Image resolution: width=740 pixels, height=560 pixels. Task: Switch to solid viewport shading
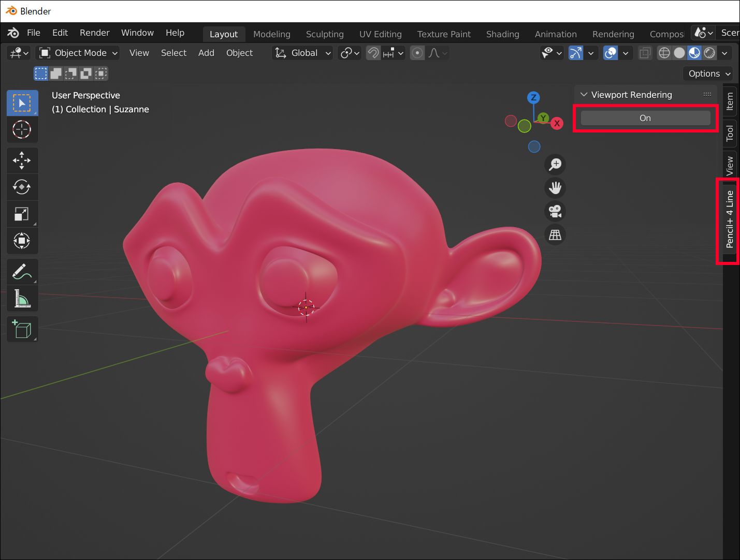(x=679, y=53)
